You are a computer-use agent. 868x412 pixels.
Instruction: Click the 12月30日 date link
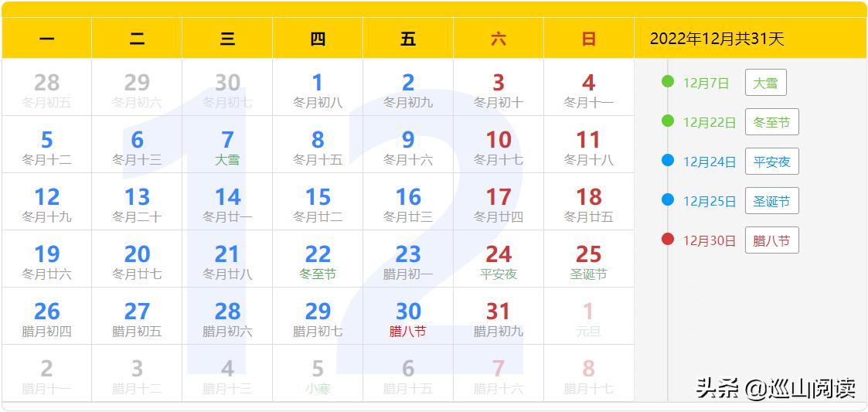pos(710,241)
